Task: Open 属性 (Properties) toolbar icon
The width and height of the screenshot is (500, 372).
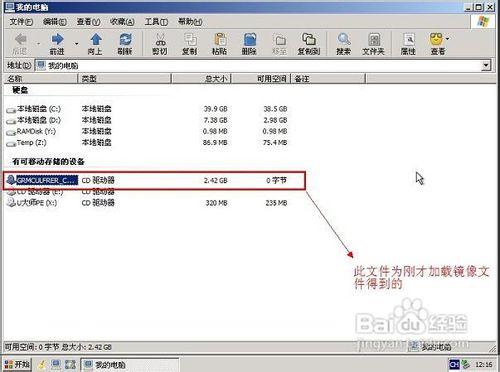Action: click(x=409, y=39)
